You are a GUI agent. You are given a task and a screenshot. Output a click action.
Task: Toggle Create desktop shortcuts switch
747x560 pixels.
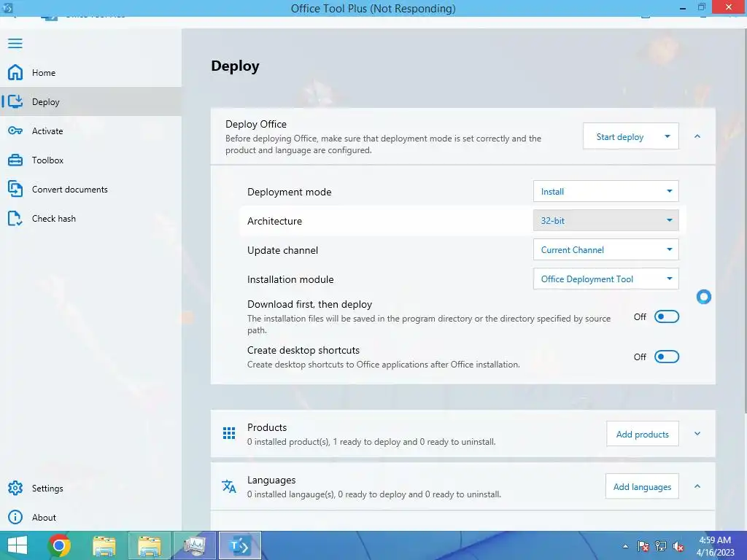click(x=667, y=357)
